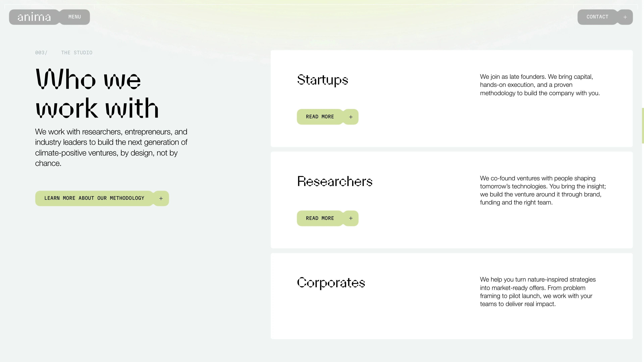Image resolution: width=644 pixels, height=362 pixels.
Task: Click Read More under Researchers
Action: pos(320,218)
